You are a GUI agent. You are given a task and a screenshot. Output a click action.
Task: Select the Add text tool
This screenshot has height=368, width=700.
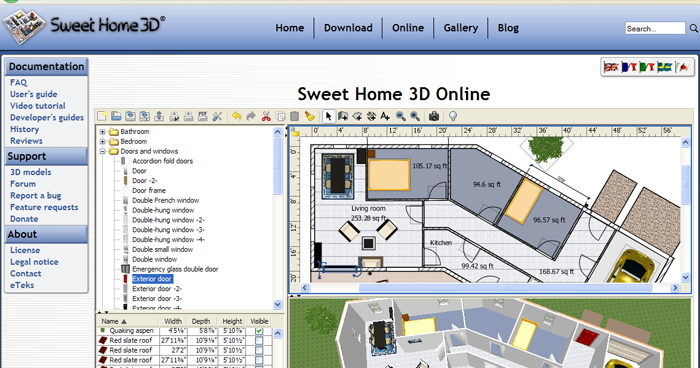tap(385, 117)
